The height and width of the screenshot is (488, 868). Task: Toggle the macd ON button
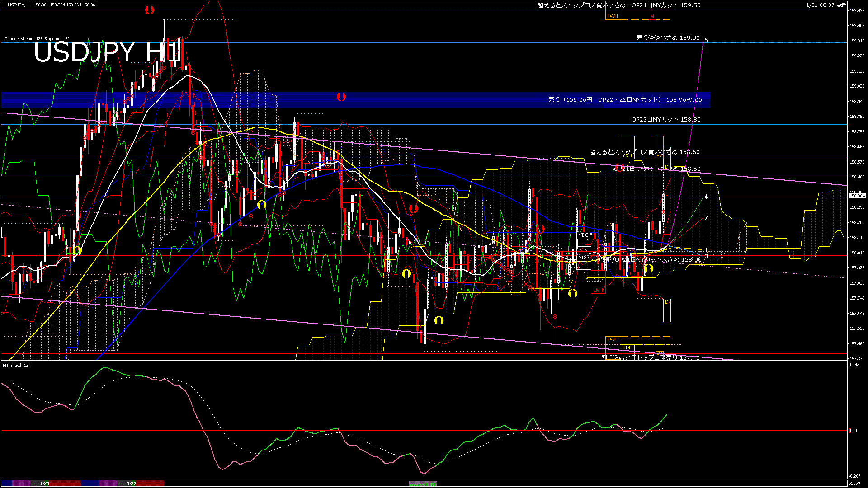tap(423, 484)
